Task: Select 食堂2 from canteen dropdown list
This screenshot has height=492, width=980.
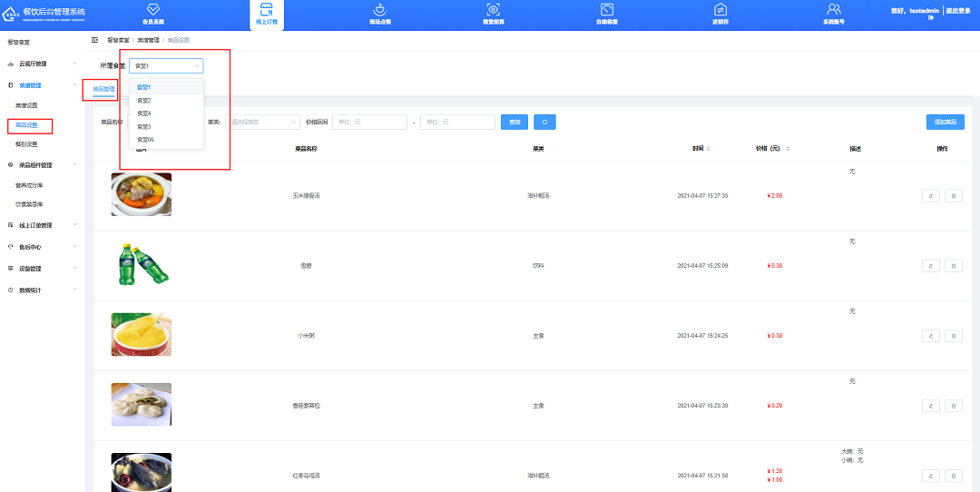Action: pos(144,100)
